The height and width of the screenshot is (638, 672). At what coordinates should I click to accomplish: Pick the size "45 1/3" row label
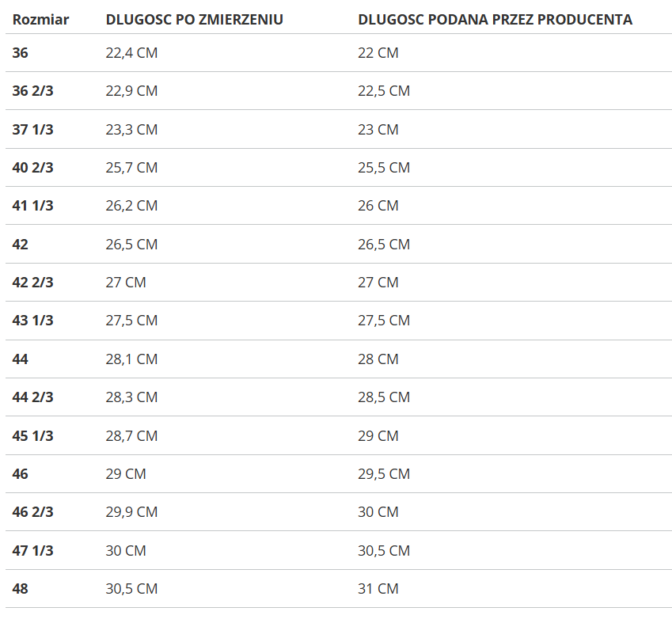click(x=33, y=436)
